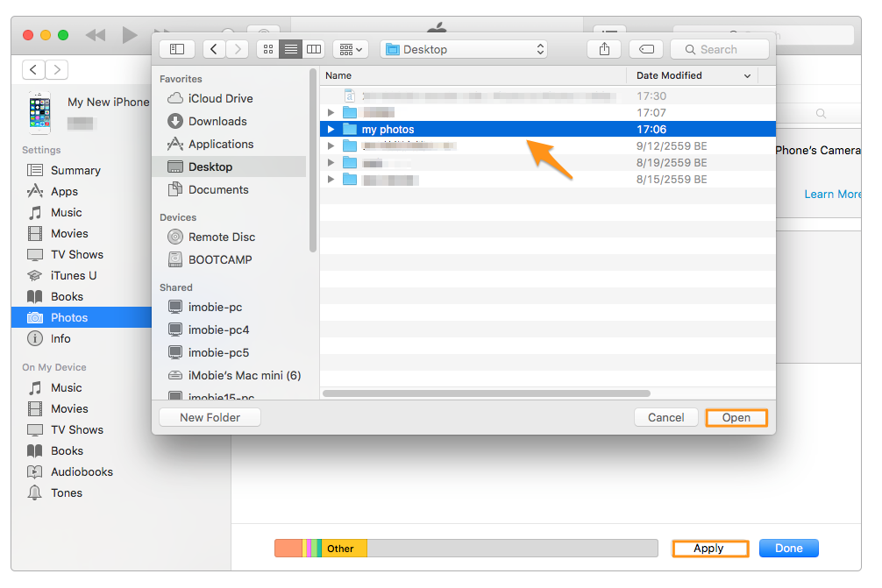Toggle the sidebar in the file dialog
This screenshot has width=882, height=588.
click(x=176, y=48)
